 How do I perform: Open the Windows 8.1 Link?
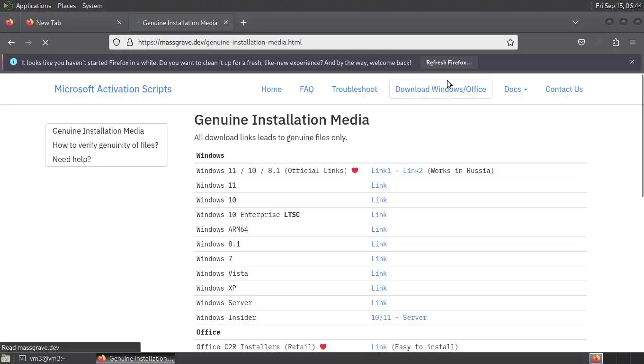click(379, 244)
